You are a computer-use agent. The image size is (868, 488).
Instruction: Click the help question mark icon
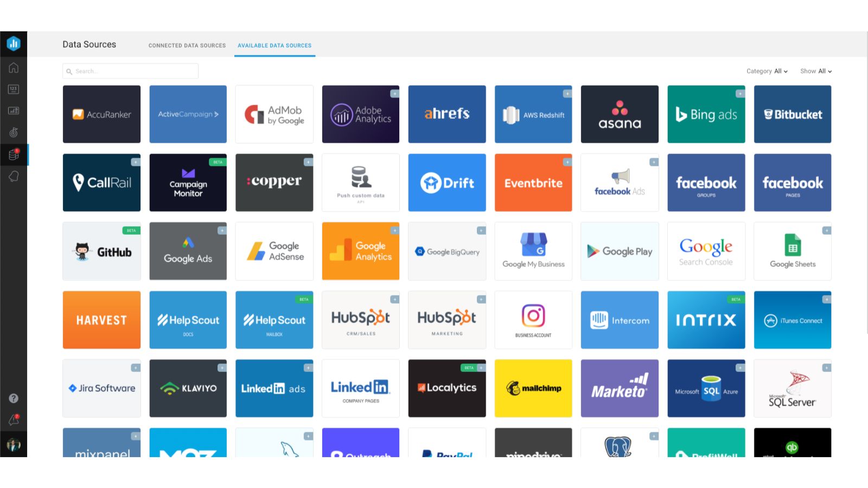(13, 398)
